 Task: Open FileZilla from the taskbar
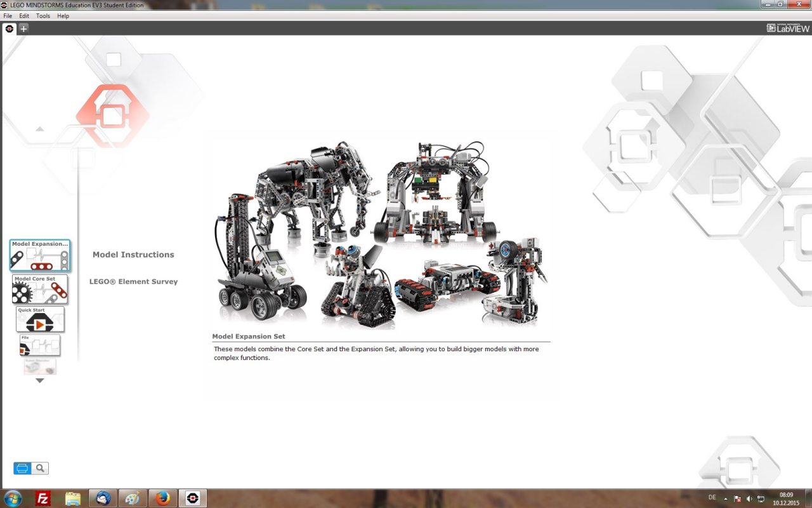[43, 498]
